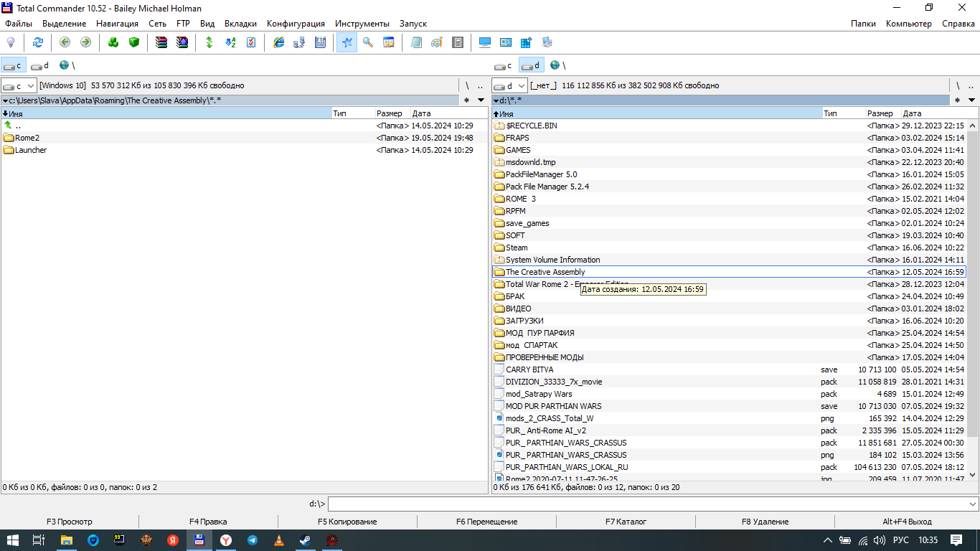Open left panel directory history arrow
Image resolution: width=980 pixels, height=551 pixels.
pyautogui.click(x=481, y=100)
